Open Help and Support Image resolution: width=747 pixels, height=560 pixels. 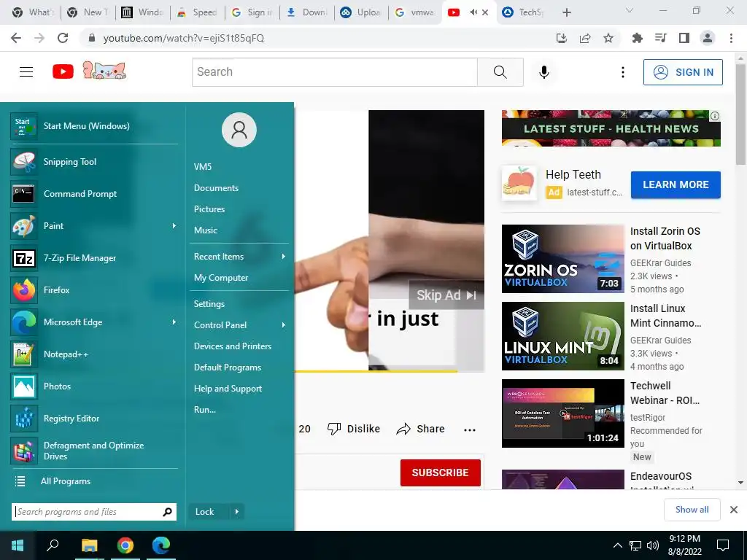coord(228,389)
